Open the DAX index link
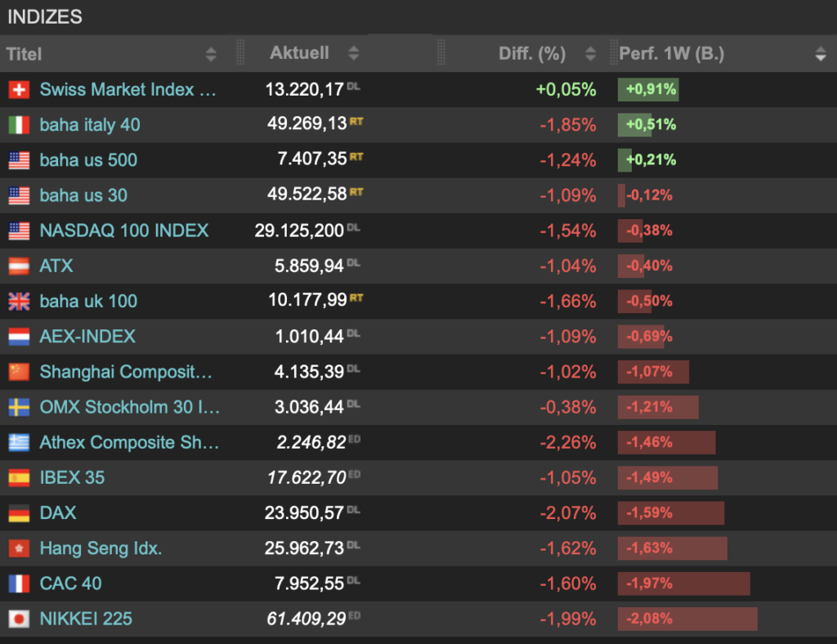The height and width of the screenshot is (644, 837). tap(58, 512)
